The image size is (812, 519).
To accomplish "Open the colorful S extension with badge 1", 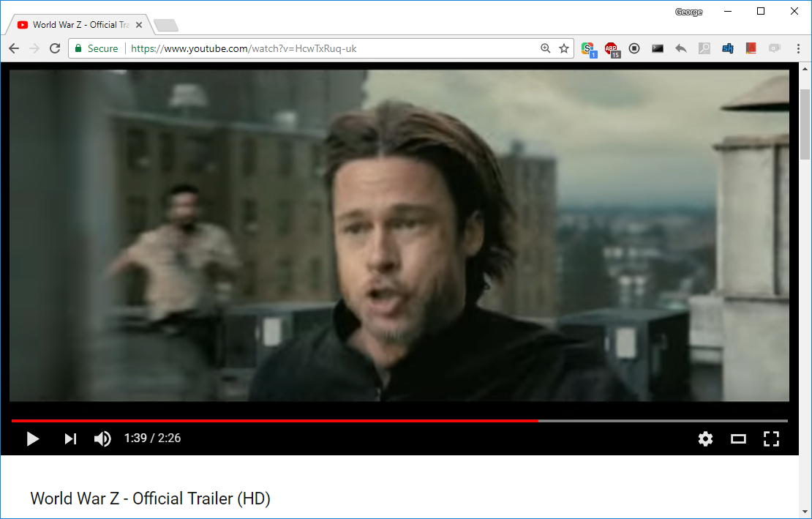I will (x=589, y=49).
